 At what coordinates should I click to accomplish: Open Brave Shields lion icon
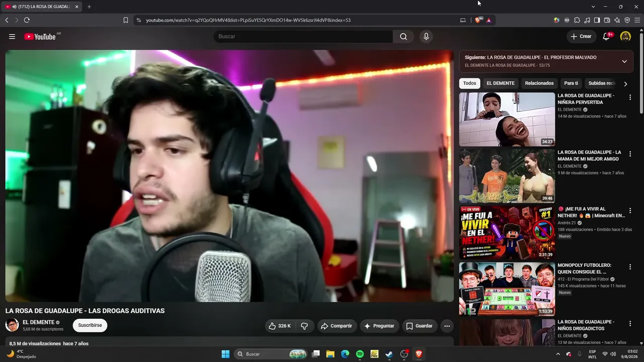coord(478,20)
